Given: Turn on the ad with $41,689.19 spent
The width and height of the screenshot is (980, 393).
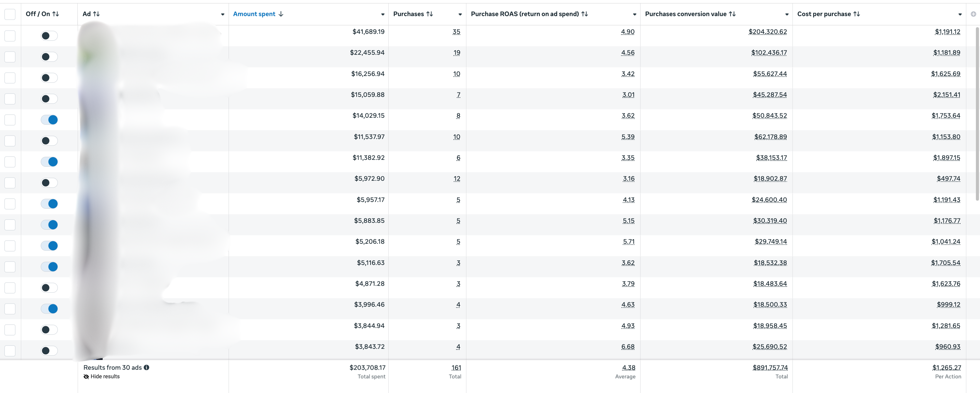Looking at the screenshot, I should tap(49, 36).
